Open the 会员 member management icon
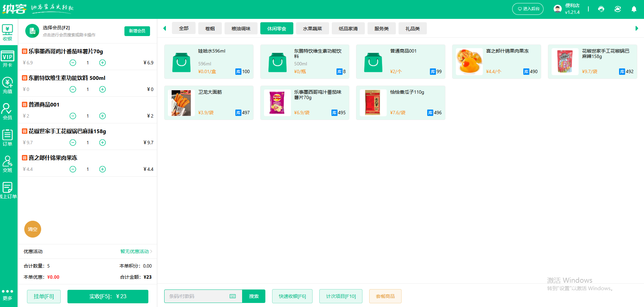644x307 pixels. tap(8, 111)
